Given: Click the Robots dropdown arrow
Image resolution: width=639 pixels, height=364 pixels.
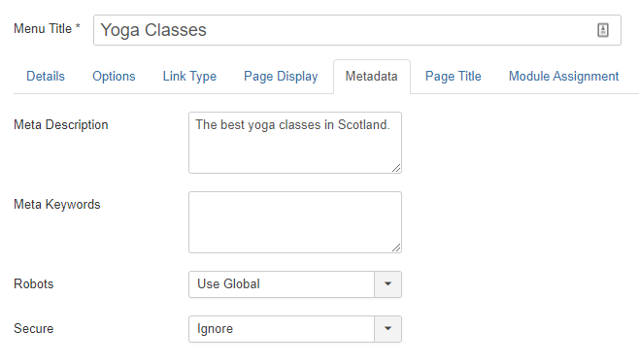Looking at the screenshot, I should [388, 284].
